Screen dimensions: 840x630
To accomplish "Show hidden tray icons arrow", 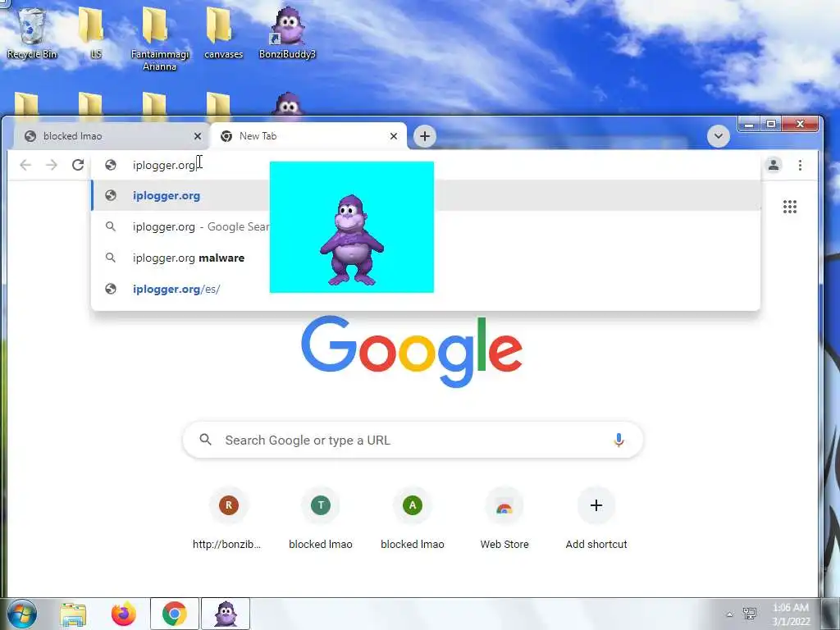I will pyautogui.click(x=729, y=614).
